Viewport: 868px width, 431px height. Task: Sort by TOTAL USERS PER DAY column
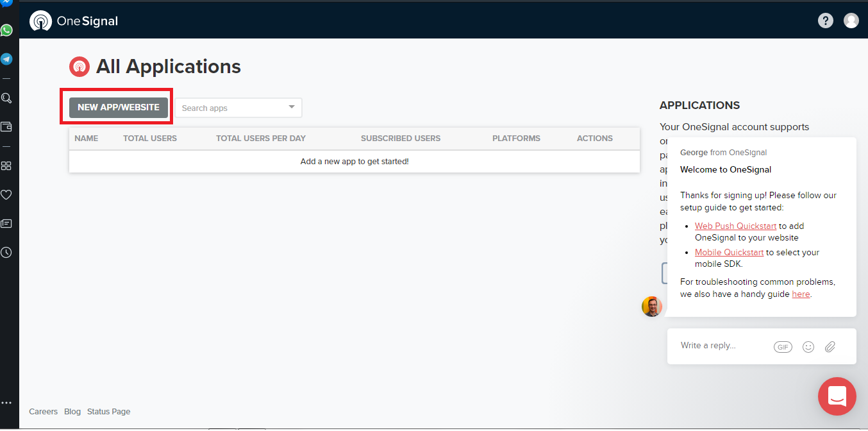pos(261,138)
